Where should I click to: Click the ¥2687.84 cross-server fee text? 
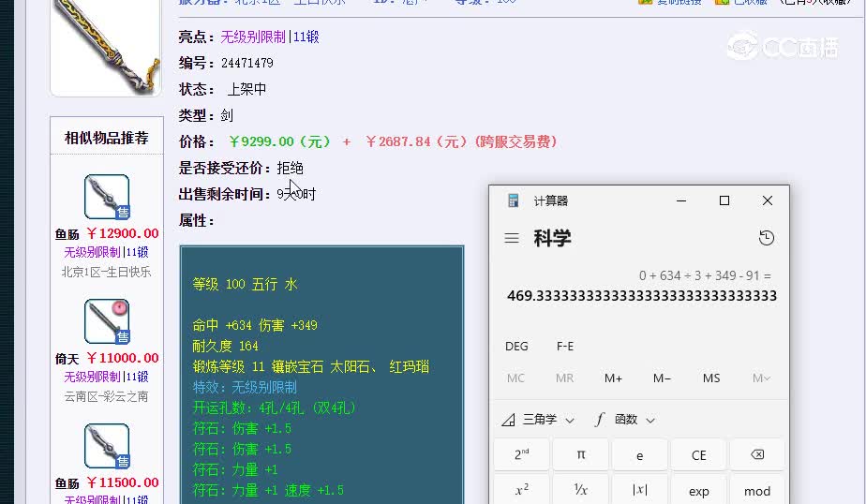coord(461,141)
